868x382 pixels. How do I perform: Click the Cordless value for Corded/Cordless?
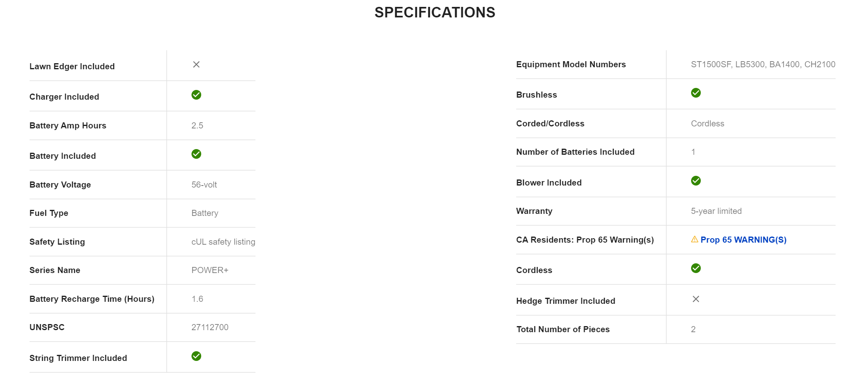[707, 124]
